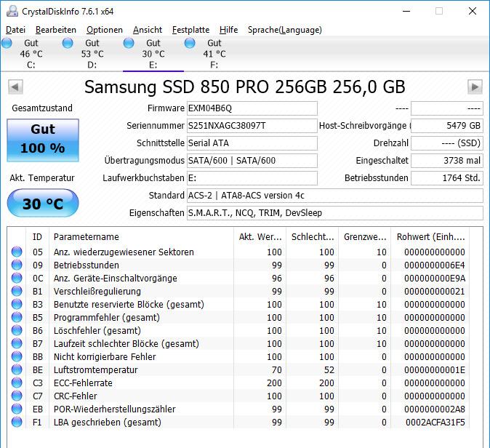Select raw value 0002ACFA31F5

pos(435,423)
